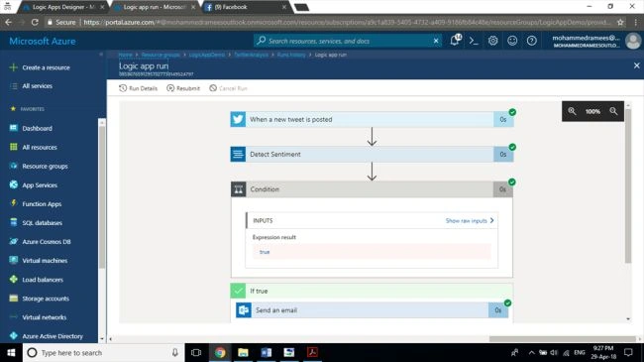
Task: Open the help question mark menu
Action: click(531, 41)
